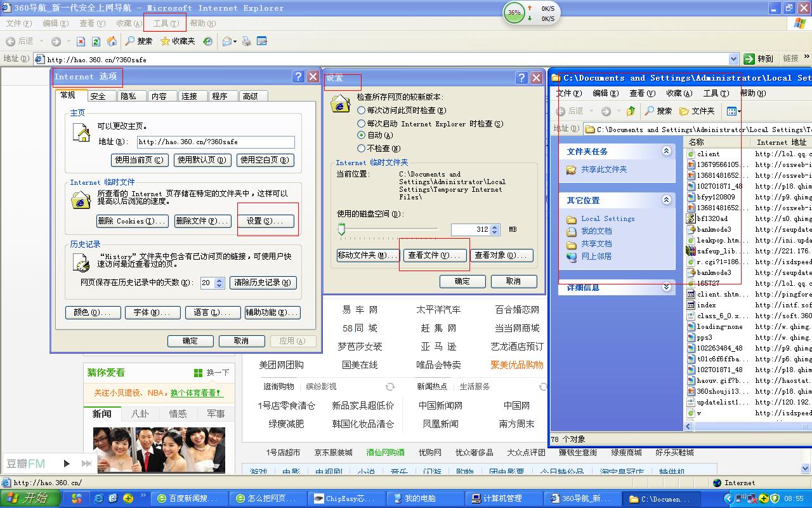This screenshot has width=812, height=508.
Task: Click the homepage 地址 input field
Action: pyautogui.click(x=215, y=142)
